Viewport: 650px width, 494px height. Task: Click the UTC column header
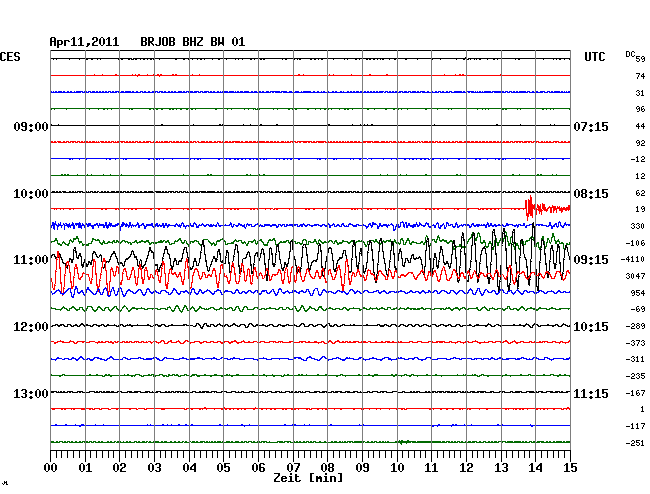(594, 57)
